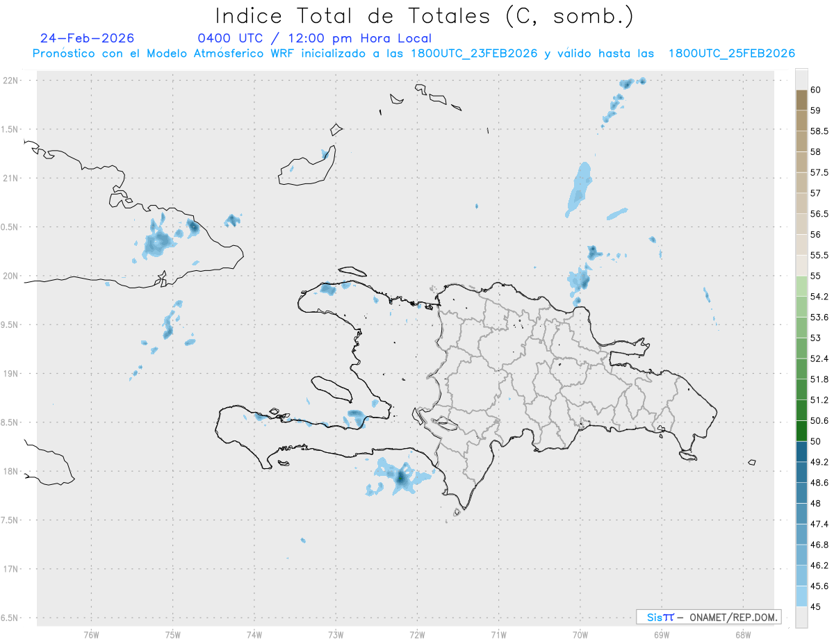Image resolution: width=834 pixels, height=644 pixels.
Task: Click the 'ONAMET/REP.DOM.' credit box
Action: point(708,617)
